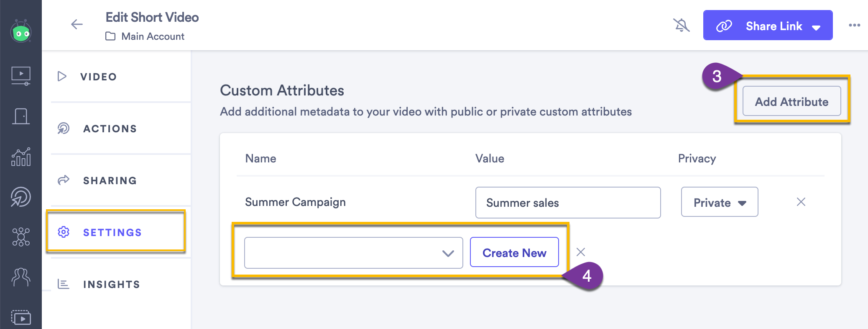Screen dimensions: 868x329
Task: Click the Custom Attributes heading
Action: (282, 90)
